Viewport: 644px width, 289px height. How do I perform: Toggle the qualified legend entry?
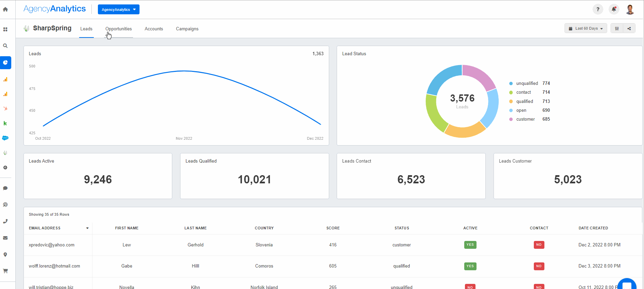tap(524, 102)
